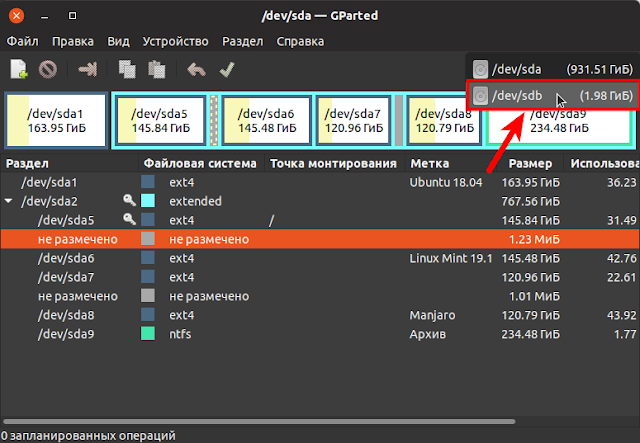Select the /dev/sda7 row in partition list
The width and height of the screenshot is (640, 443).
pyautogui.click(x=320, y=277)
